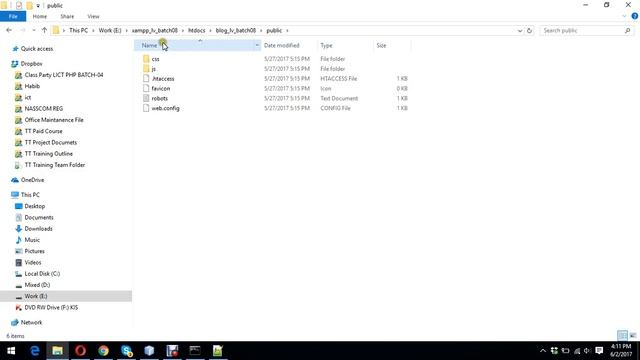Open Office Maintanence File folder
The image size is (640, 360).
click(54, 120)
